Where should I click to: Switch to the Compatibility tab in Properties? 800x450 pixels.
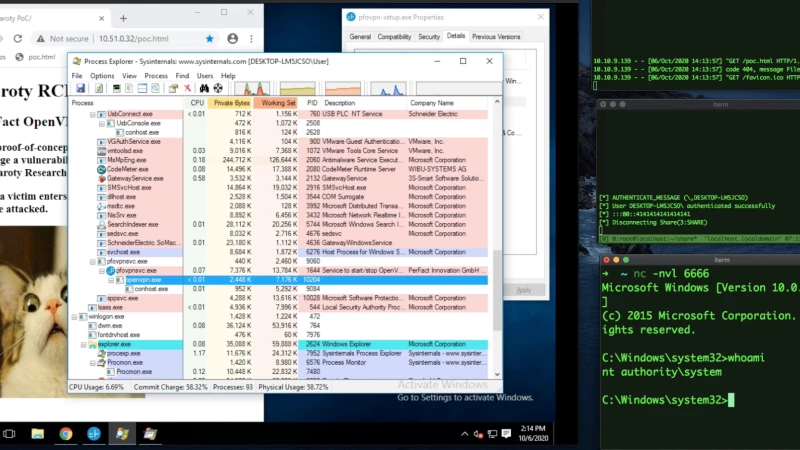[394, 36]
